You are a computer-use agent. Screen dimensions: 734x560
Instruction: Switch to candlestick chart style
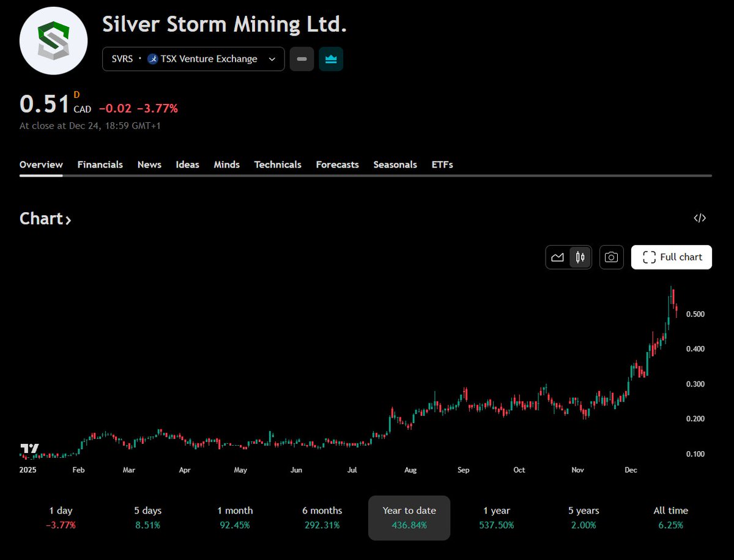click(580, 257)
